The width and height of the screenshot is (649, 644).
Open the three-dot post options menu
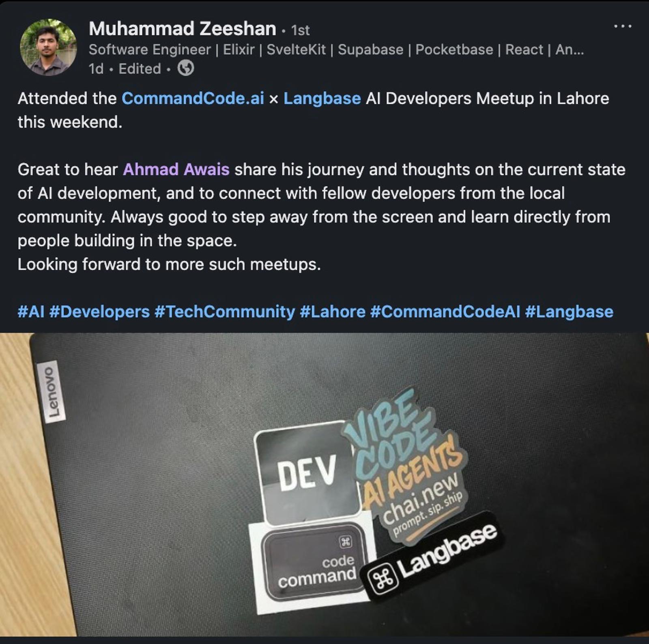[x=623, y=27]
